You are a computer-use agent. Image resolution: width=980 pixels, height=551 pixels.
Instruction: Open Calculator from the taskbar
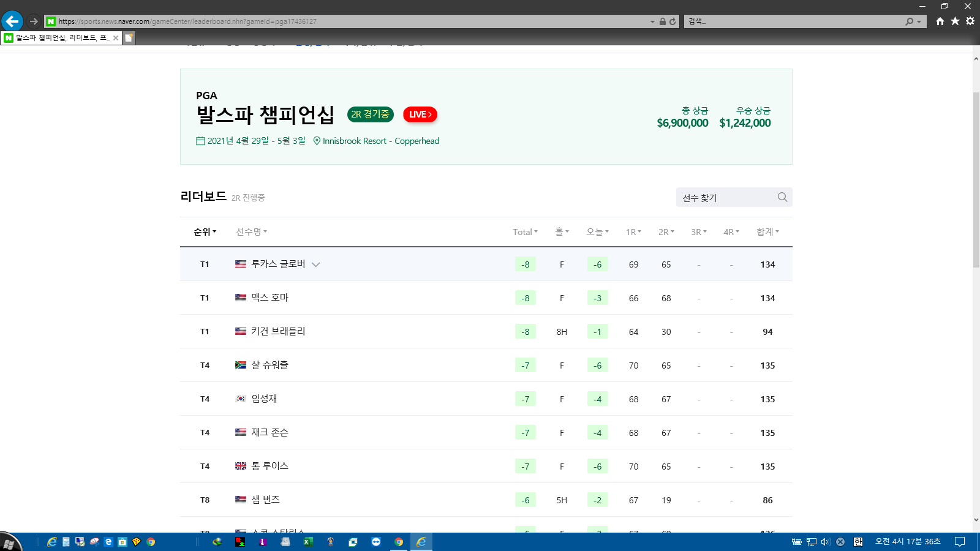point(66,542)
